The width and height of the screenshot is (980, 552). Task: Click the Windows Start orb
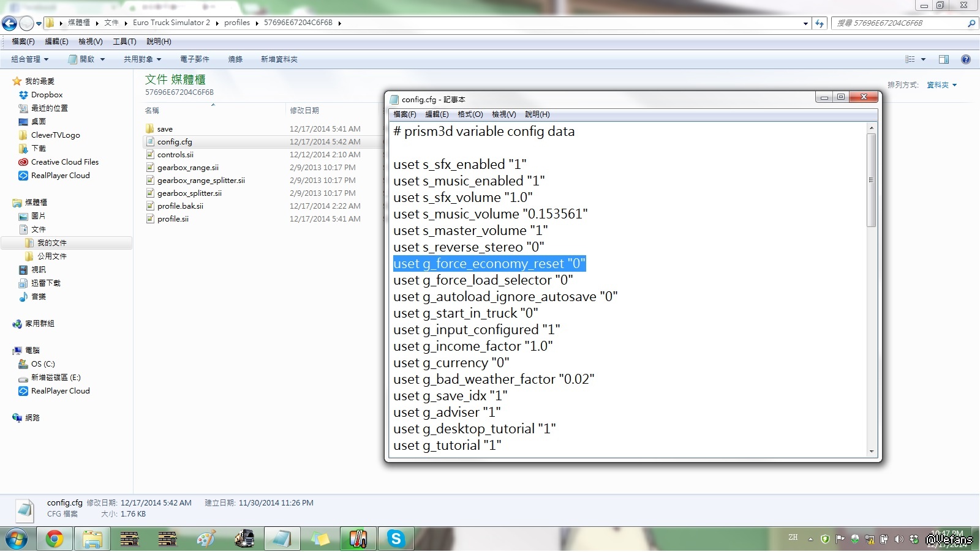(x=17, y=539)
